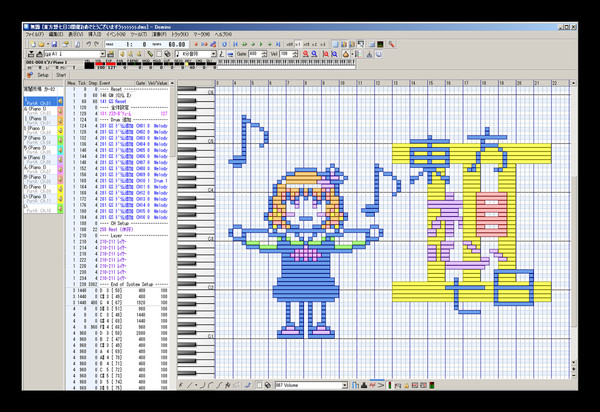
Task: Open the Tools menu
Action: click(139, 34)
